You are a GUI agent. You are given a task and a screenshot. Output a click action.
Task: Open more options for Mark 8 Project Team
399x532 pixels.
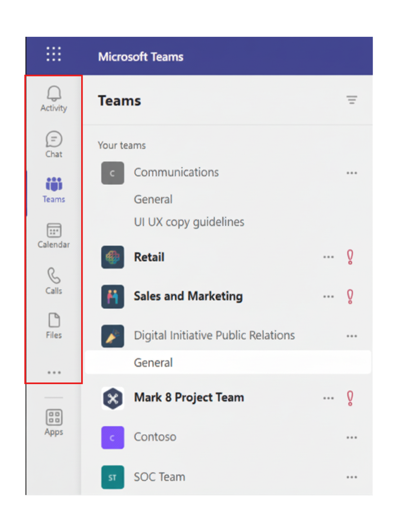click(328, 398)
